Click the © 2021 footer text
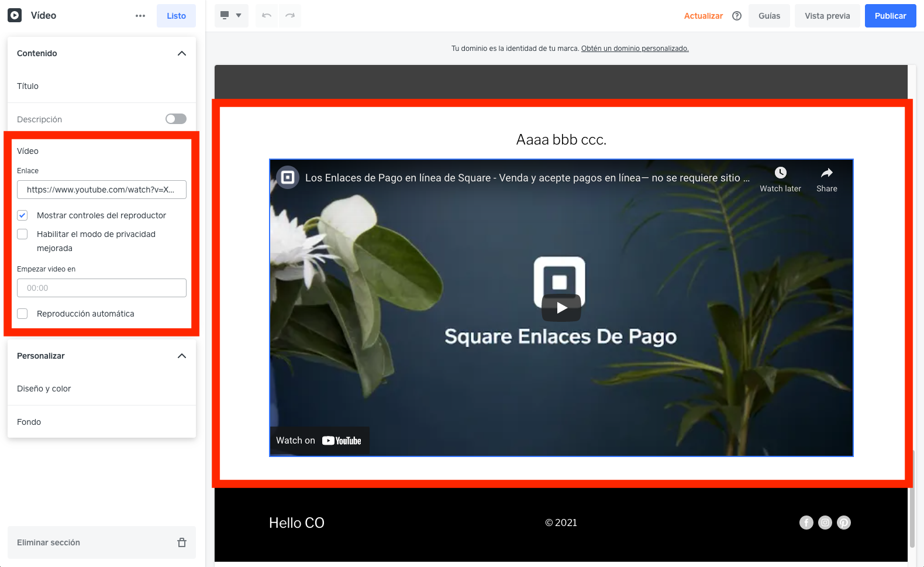Image resolution: width=924 pixels, height=567 pixels. [x=561, y=523]
